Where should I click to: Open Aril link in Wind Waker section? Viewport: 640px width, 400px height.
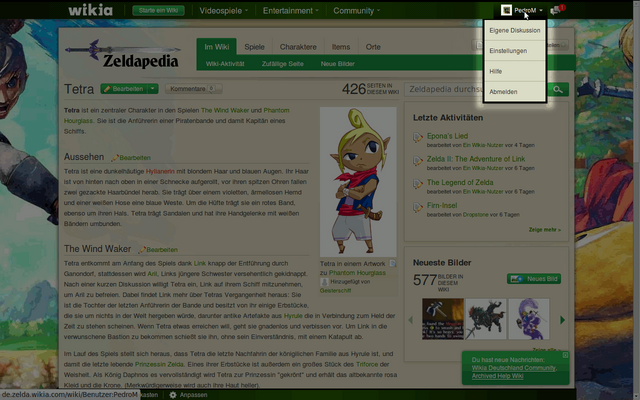coord(152,273)
